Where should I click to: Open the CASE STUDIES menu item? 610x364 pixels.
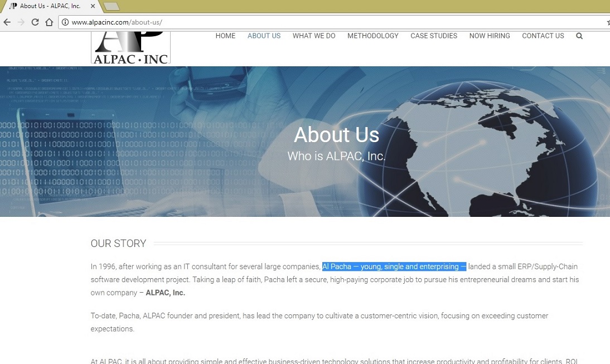click(434, 36)
